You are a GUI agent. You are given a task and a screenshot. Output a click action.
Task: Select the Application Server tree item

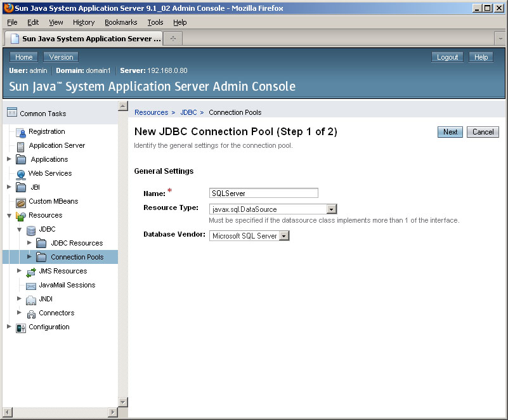(x=57, y=145)
